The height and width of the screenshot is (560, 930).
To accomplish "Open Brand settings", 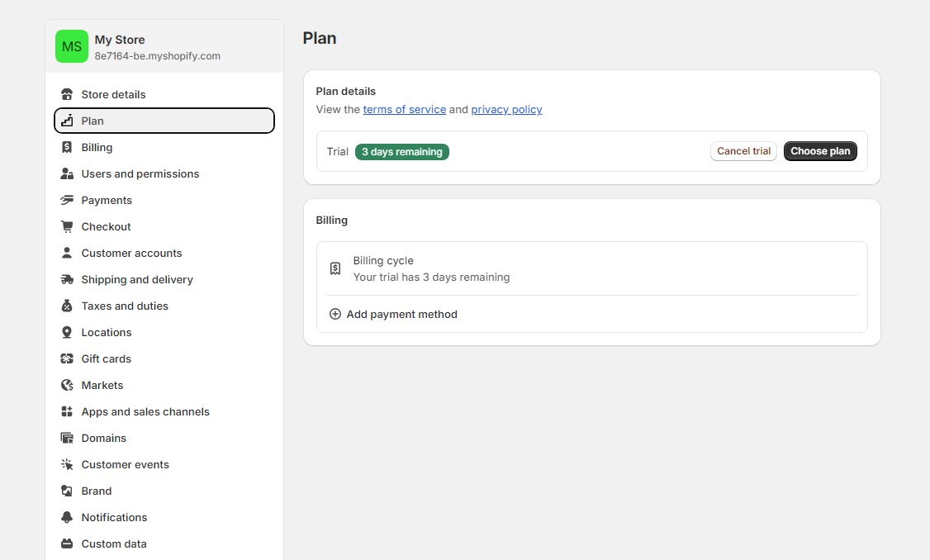I will click(164, 491).
